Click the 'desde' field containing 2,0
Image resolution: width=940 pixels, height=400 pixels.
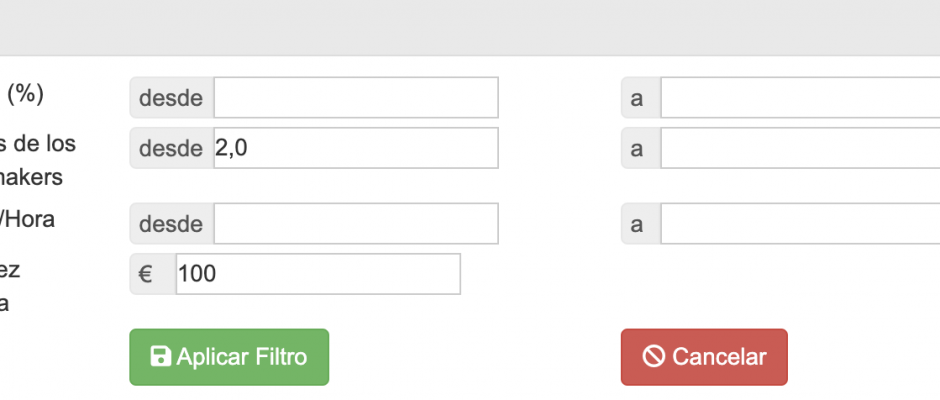pyautogui.click(x=355, y=148)
